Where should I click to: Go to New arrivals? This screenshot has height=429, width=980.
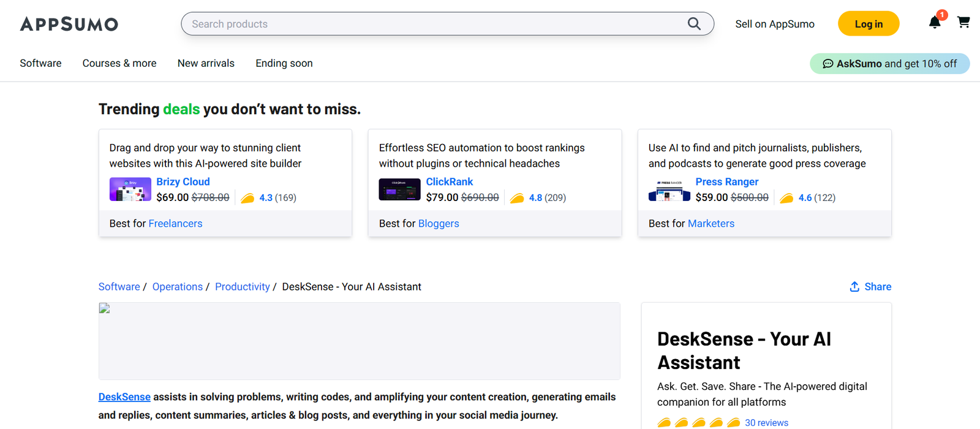(206, 63)
